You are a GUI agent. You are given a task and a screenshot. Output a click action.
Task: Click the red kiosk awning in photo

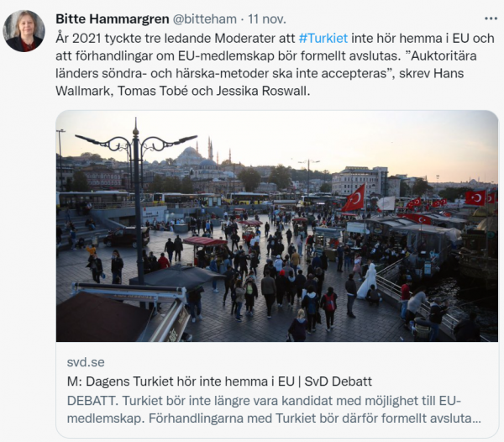coord(205,241)
